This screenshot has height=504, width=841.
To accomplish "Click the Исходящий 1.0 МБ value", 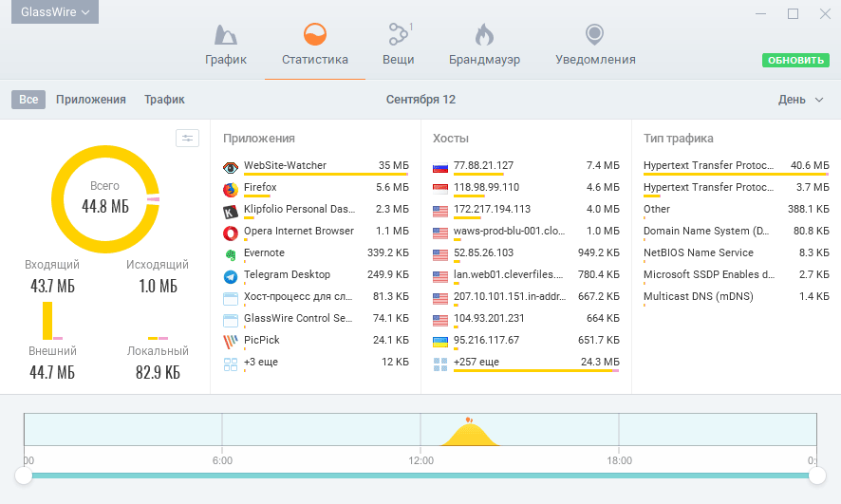I will pos(158,286).
